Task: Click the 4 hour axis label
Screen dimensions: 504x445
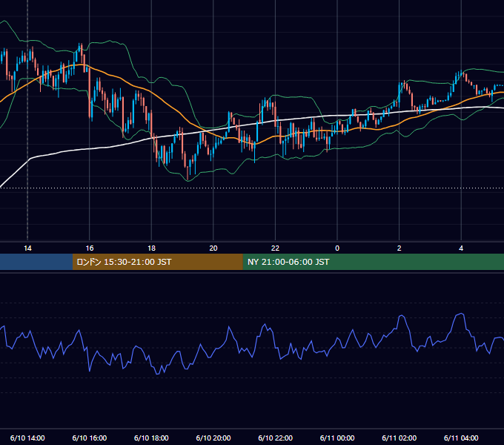Action: [x=461, y=248]
